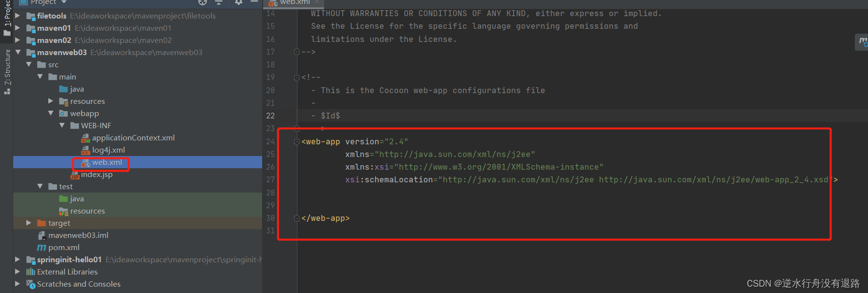Screen dimensions: 868x293
Task: Click the filetools module folder icon
Action: [x=31, y=16]
